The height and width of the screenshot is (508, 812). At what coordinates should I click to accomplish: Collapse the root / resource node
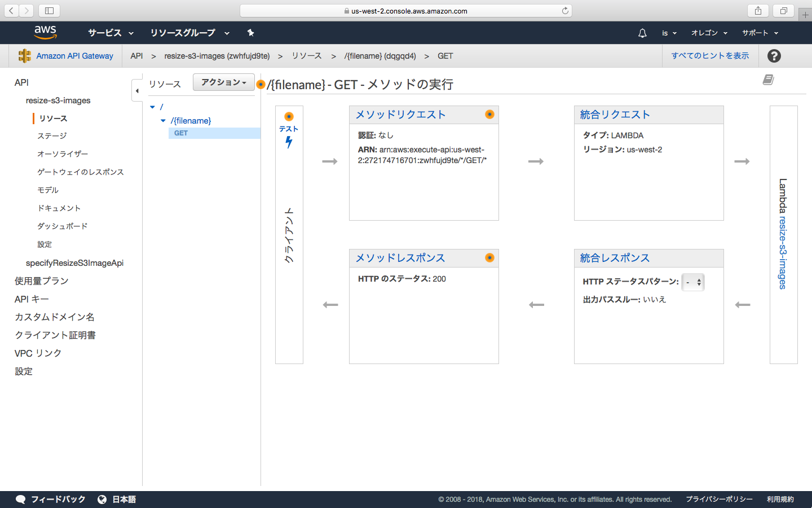(152, 107)
